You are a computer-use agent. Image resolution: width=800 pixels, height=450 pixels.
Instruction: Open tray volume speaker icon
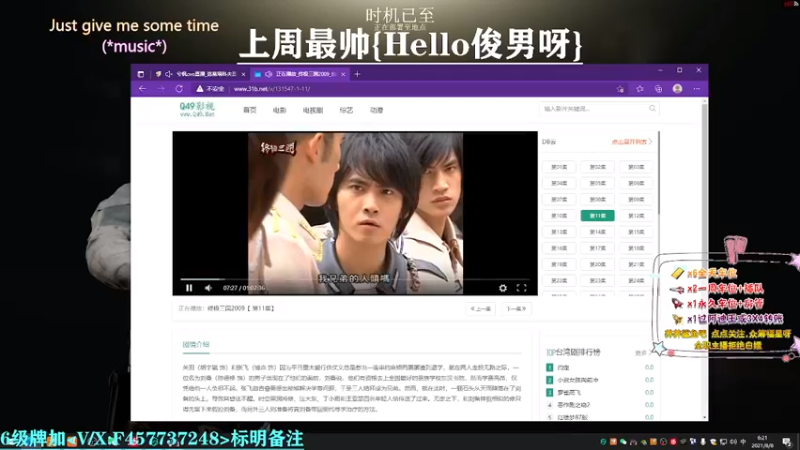[x=733, y=442]
